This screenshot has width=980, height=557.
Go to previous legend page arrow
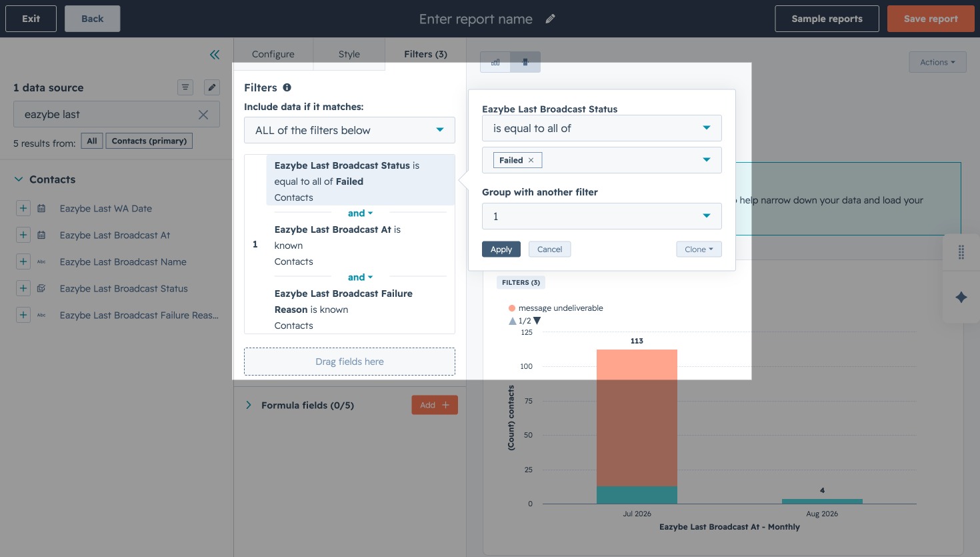(x=513, y=321)
